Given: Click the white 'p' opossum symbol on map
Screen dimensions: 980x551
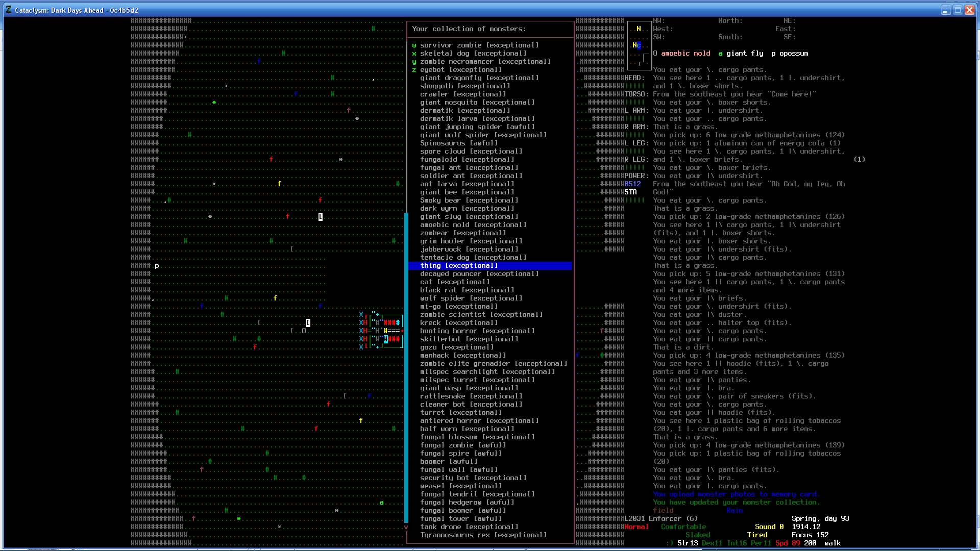Looking at the screenshot, I should click(x=157, y=266).
